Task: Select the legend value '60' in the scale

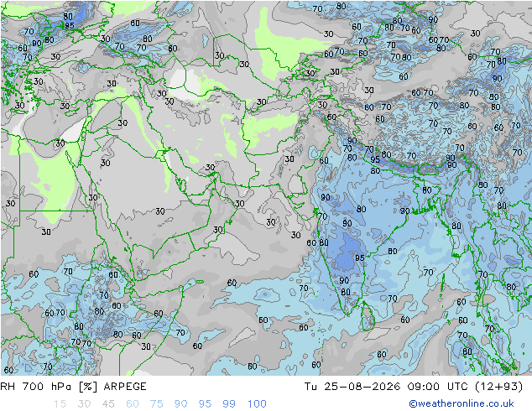Action: pyautogui.click(x=133, y=404)
